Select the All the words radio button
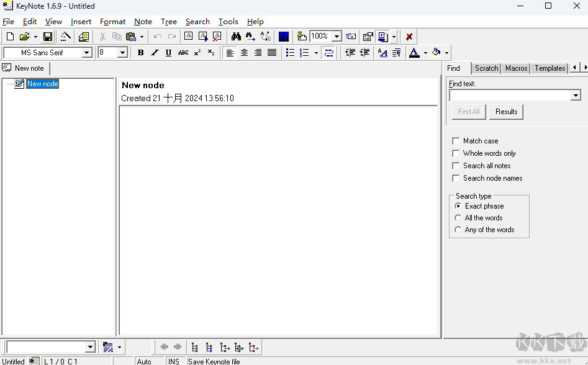 (x=458, y=218)
